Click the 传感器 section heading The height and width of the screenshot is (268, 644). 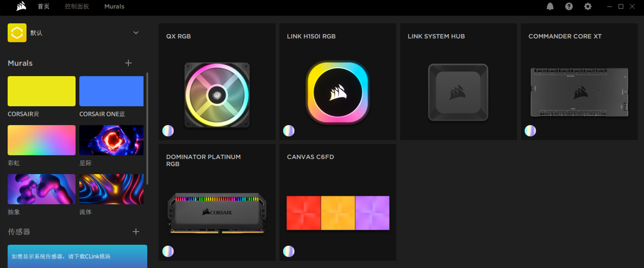point(19,232)
